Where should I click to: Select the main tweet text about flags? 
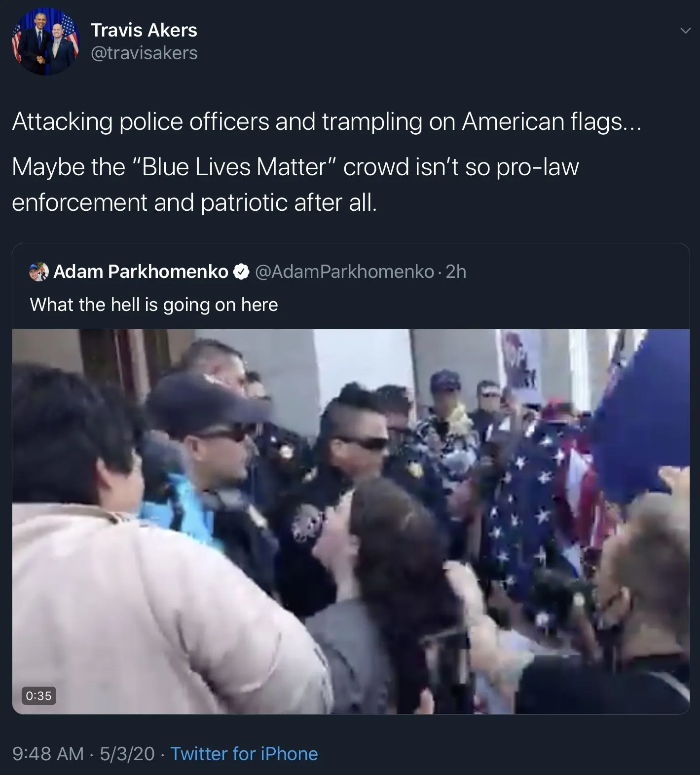coord(327,121)
